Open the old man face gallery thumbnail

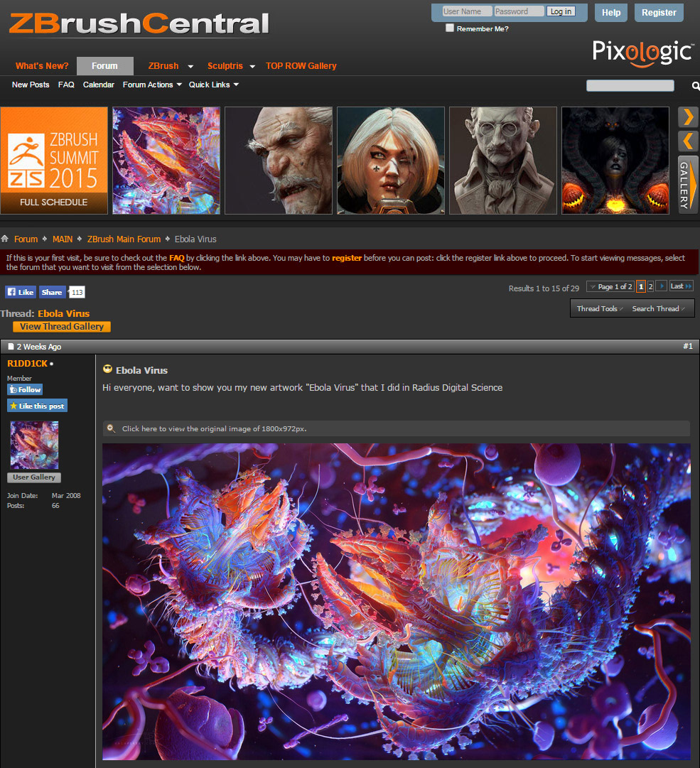tap(279, 161)
